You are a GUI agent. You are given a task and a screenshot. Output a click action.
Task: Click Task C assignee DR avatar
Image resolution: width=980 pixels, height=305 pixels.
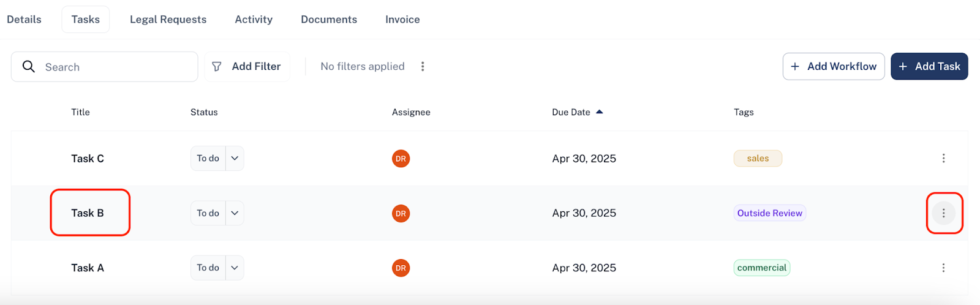click(401, 159)
